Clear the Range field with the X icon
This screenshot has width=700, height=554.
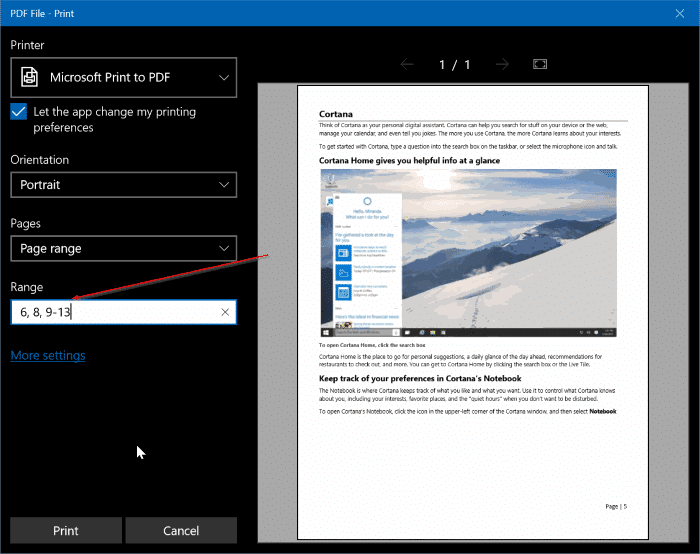pyautogui.click(x=225, y=312)
